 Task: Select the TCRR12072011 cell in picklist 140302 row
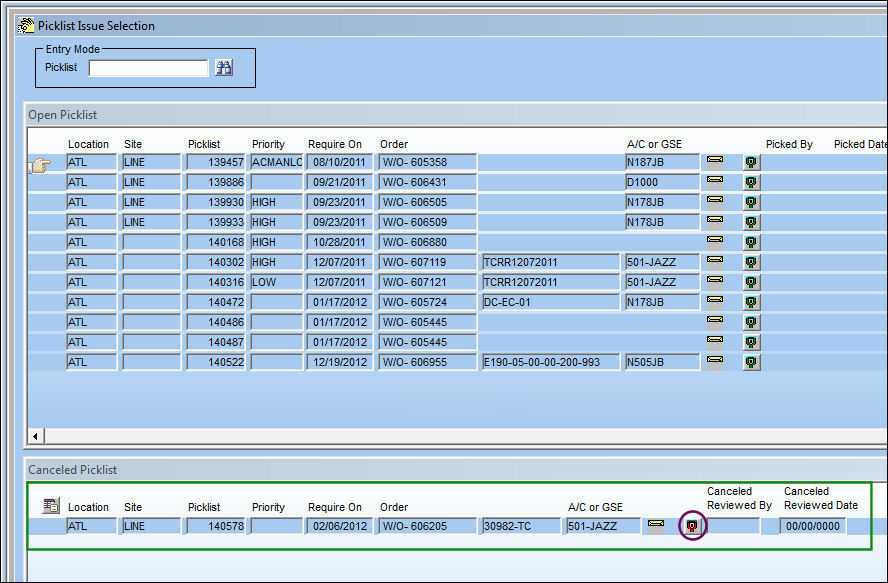click(x=550, y=262)
